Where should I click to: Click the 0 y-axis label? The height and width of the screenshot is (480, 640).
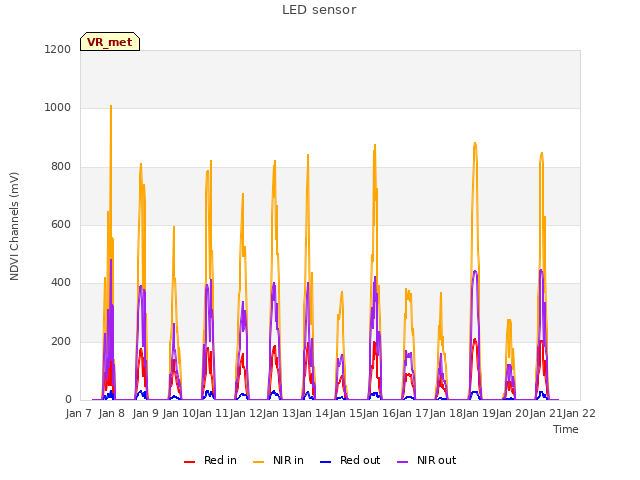[68, 400]
